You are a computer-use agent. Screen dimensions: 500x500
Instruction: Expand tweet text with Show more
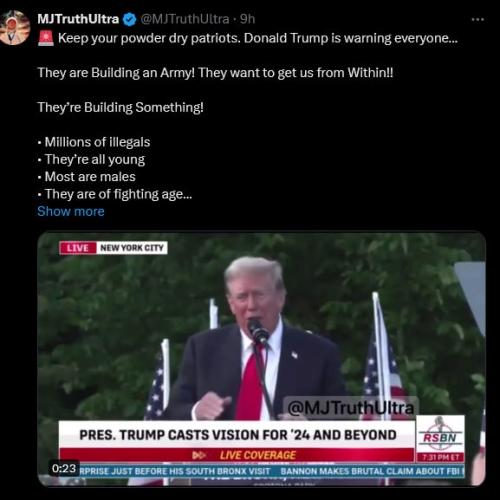[x=71, y=211]
